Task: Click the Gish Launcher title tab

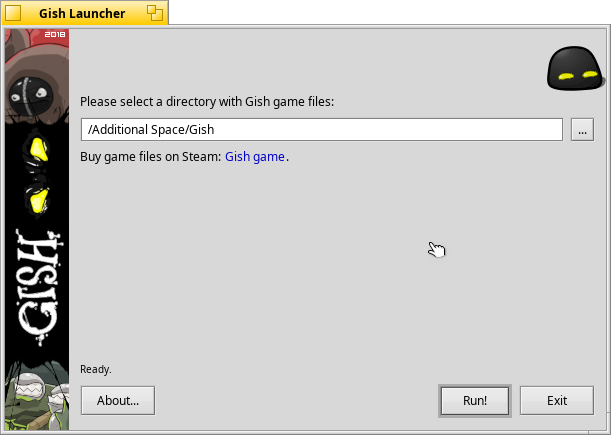Action: 82,13
